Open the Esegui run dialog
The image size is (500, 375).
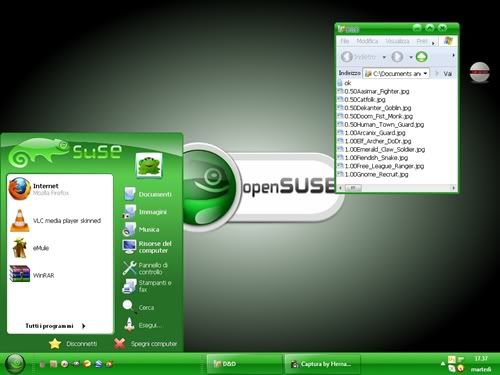142,325
